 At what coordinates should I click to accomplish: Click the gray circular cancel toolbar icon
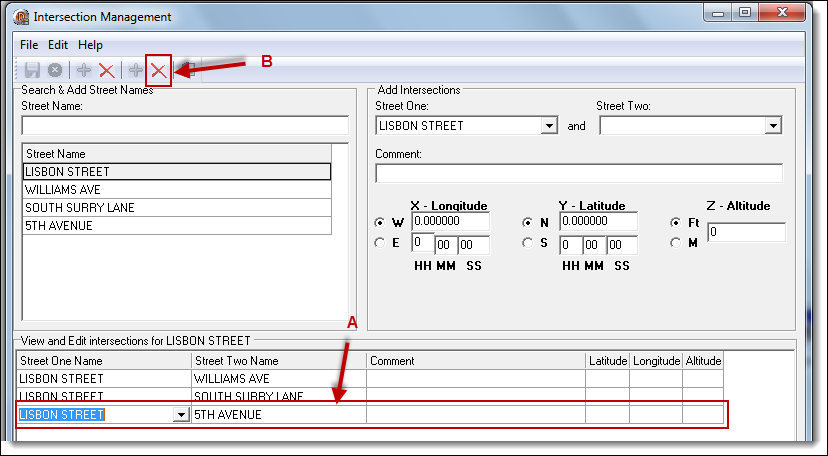pos(55,70)
